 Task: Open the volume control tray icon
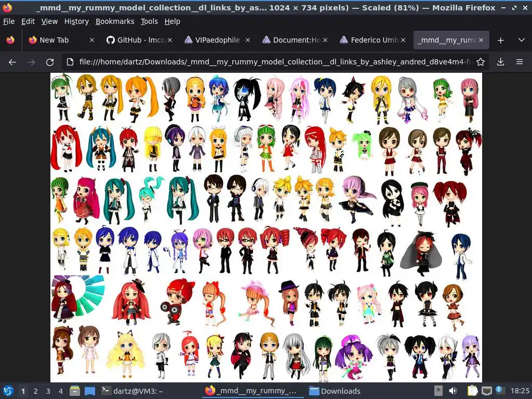click(453, 391)
